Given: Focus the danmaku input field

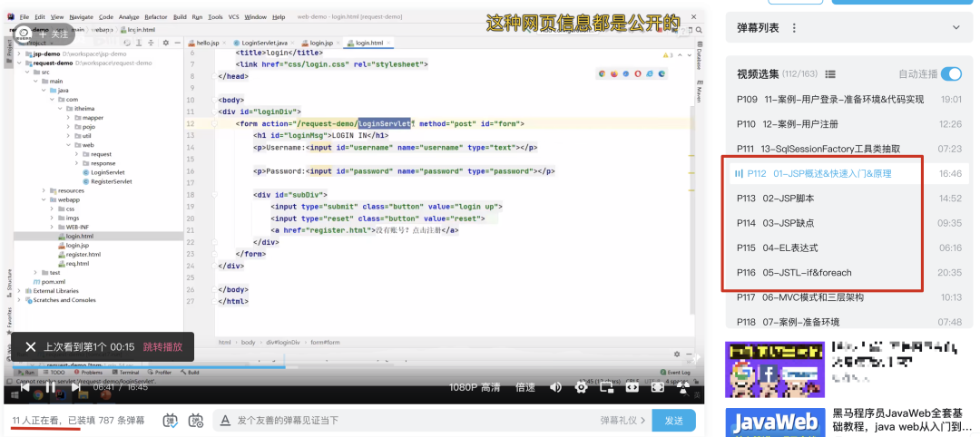Looking at the screenshot, I should 413,420.
